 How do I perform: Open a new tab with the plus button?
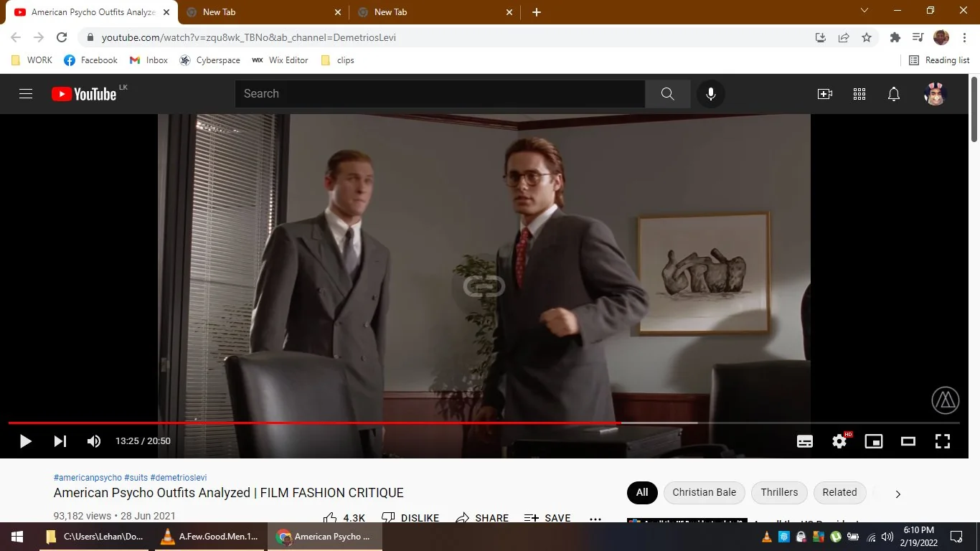537,12
